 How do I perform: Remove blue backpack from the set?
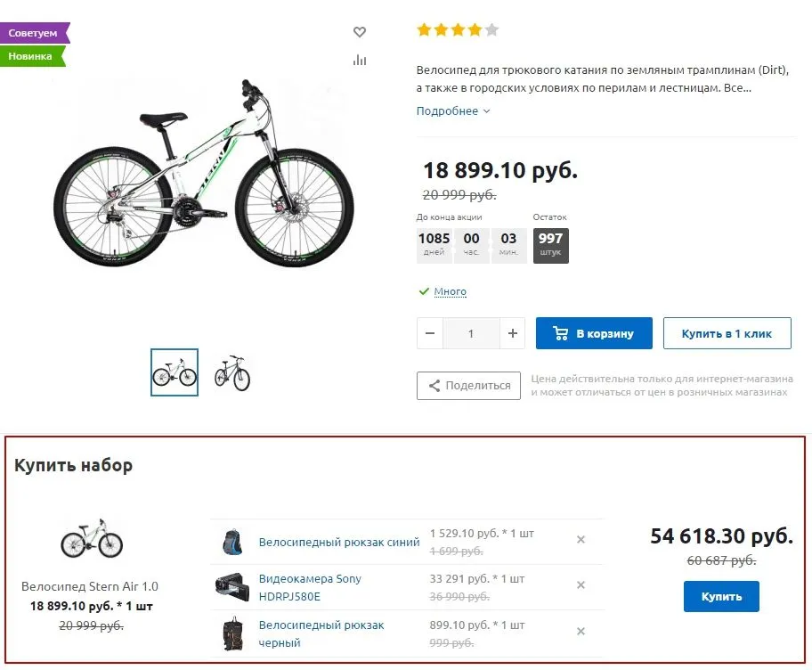point(581,539)
